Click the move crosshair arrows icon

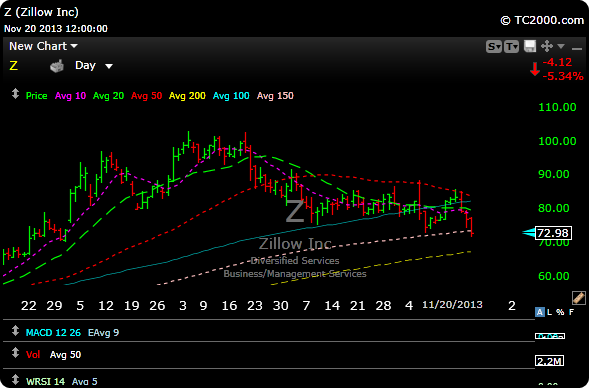(547, 46)
